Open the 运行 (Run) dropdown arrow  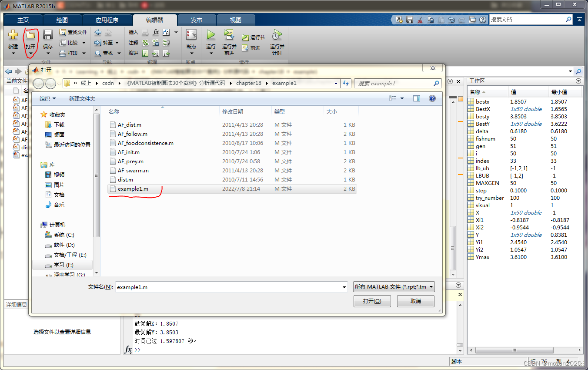click(x=211, y=54)
